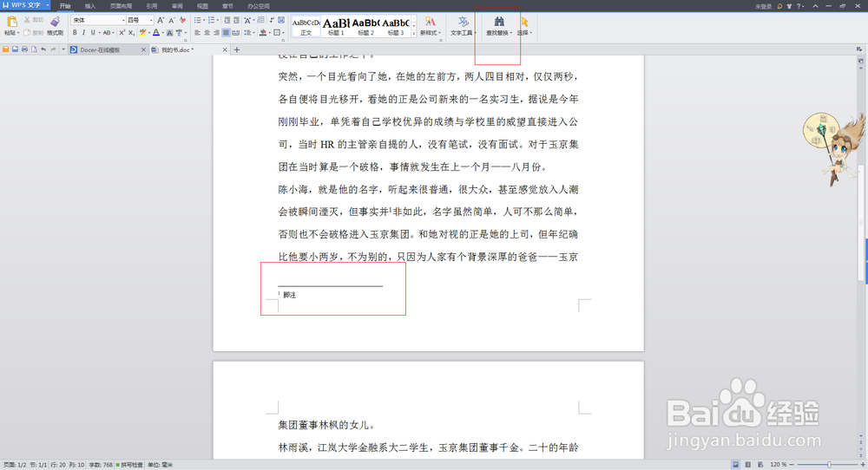The height and width of the screenshot is (470, 868).
Task: Click the Cut scissors button
Action: point(34,20)
